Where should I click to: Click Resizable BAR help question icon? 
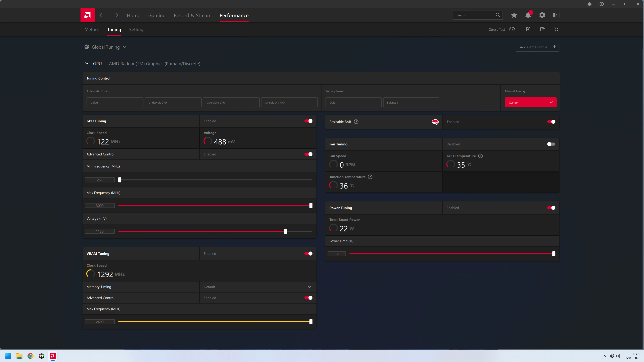click(356, 122)
